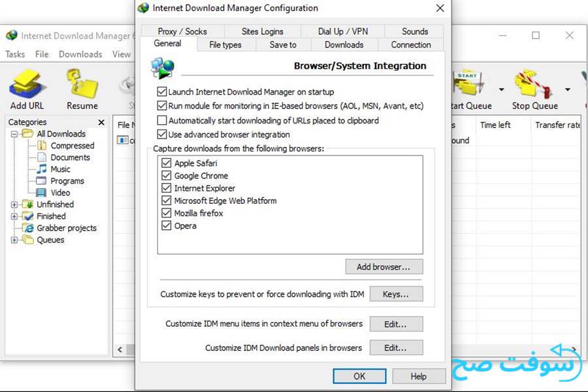Click the Add URL toolbar icon
The width and height of the screenshot is (588, 392).
point(27,83)
